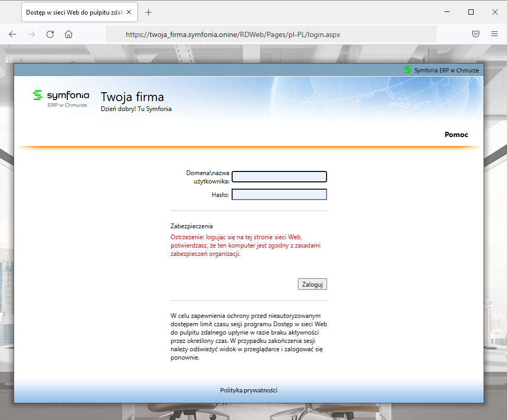Focus the Hasło password field
Viewport: 507px width, 420px height.
[x=279, y=194]
